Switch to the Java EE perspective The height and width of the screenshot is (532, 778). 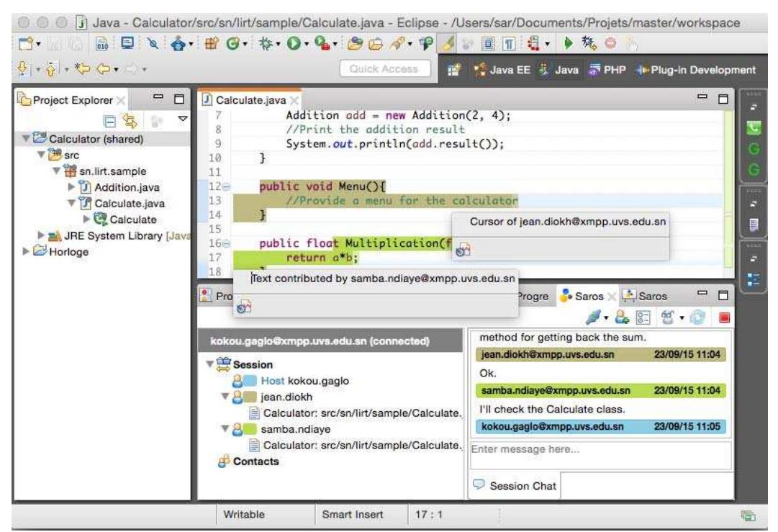(x=502, y=70)
